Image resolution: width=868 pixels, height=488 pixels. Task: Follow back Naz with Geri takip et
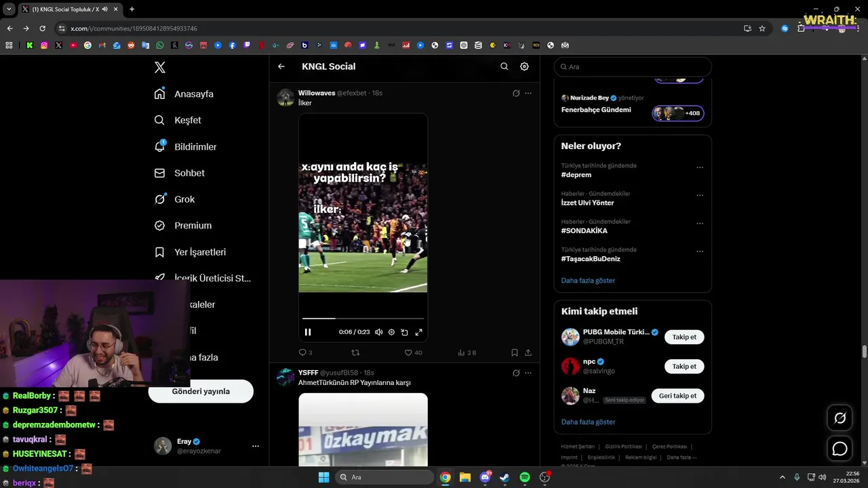[x=677, y=396]
